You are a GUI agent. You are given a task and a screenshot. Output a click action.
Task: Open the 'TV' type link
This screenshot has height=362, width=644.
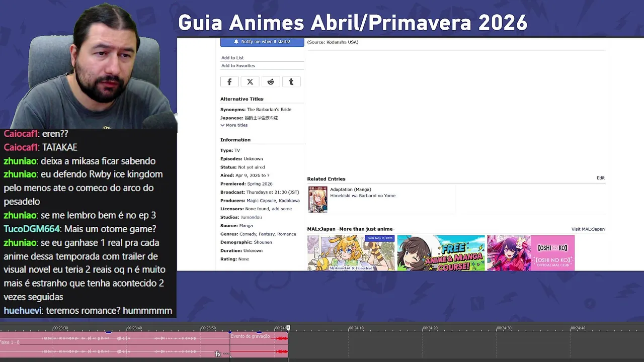click(237, 150)
